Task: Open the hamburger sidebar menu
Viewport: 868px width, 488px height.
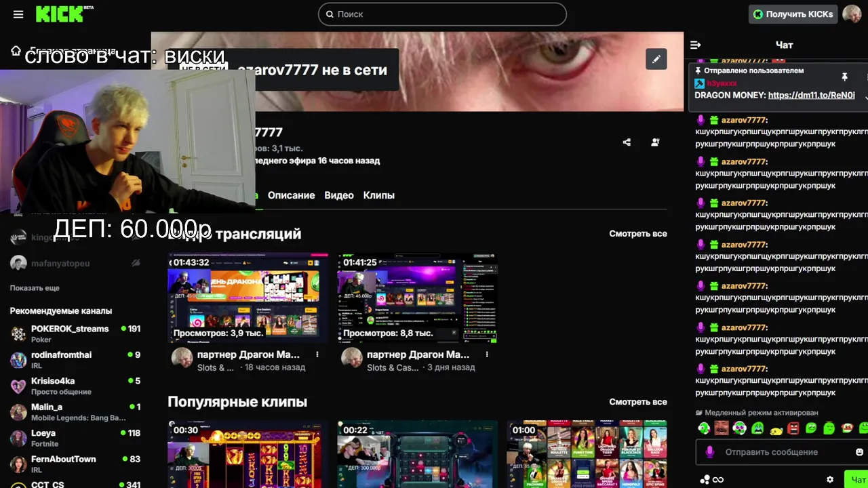Action: 18,14
